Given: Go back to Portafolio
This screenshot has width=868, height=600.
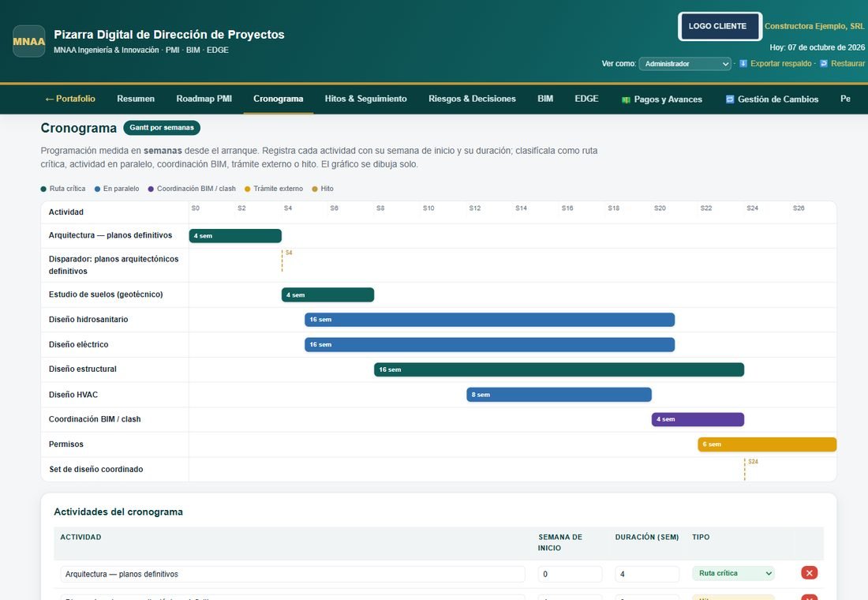Looking at the screenshot, I should (x=69, y=99).
